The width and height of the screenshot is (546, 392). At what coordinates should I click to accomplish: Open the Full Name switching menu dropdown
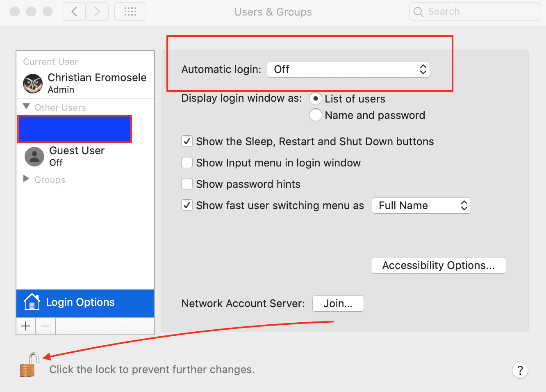click(421, 205)
